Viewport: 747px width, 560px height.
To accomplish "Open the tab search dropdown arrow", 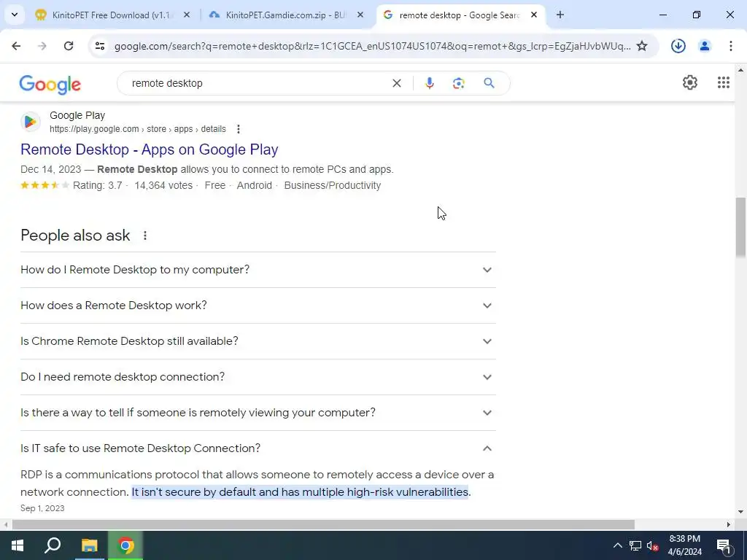I will pos(15,15).
